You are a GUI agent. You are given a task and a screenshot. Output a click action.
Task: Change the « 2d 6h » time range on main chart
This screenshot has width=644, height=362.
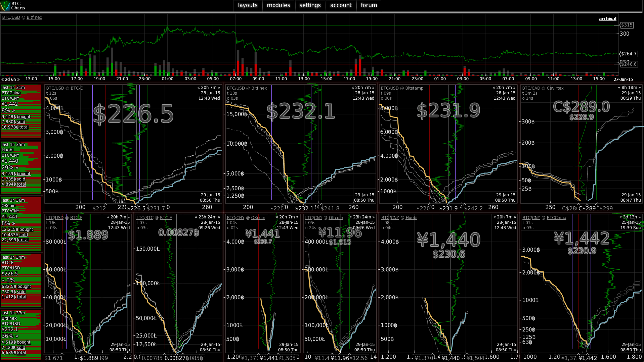[10, 80]
